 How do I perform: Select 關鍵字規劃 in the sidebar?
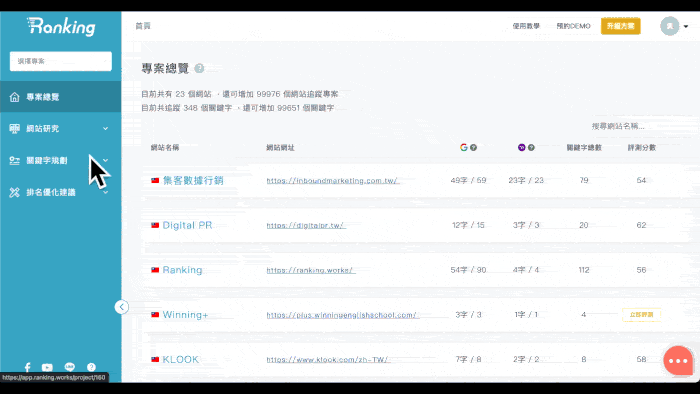coord(60,161)
